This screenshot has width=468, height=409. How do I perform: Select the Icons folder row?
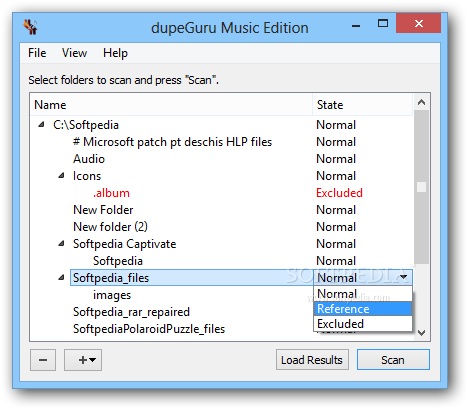87,176
